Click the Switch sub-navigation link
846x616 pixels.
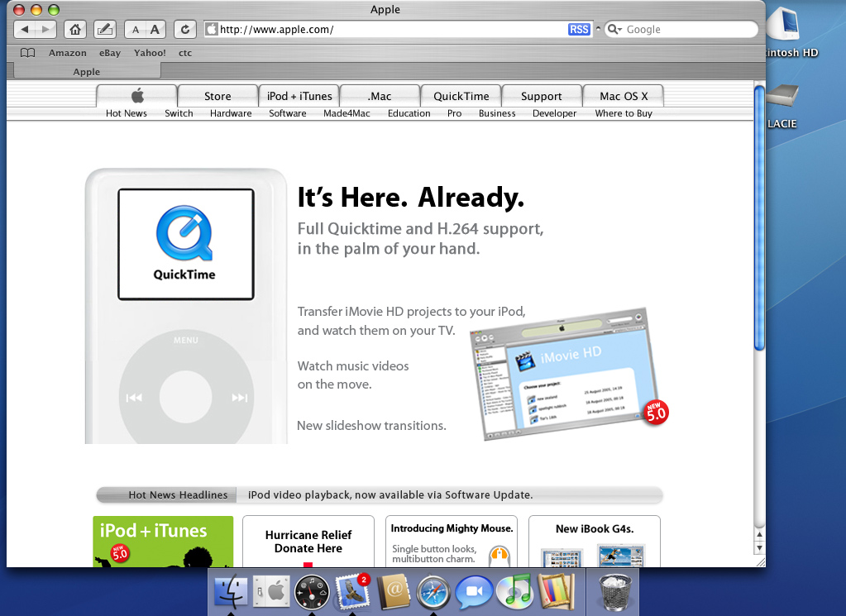pos(179,113)
